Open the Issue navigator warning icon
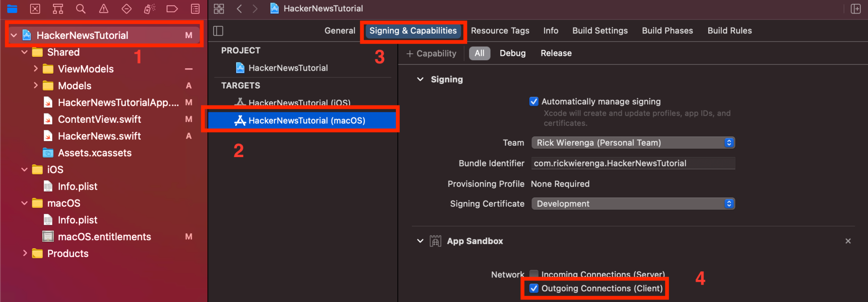 [x=104, y=8]
